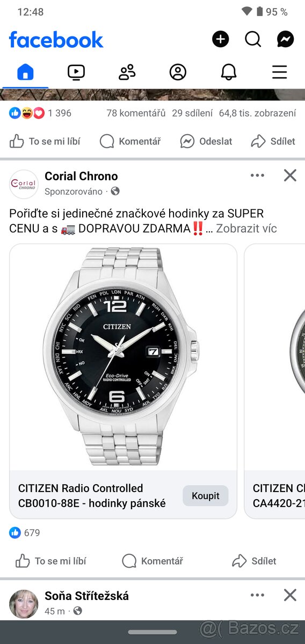This screenshot has width=305, height=644.
Task: Open the hamburger menu
Action: 279,72
